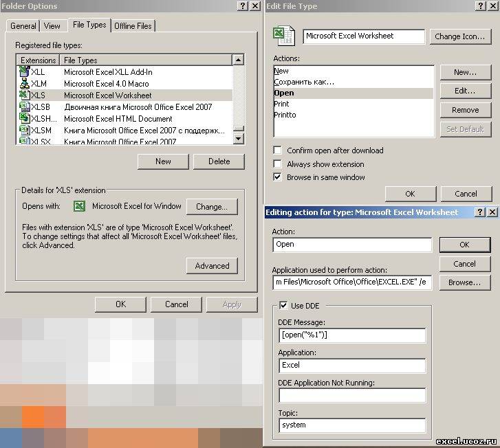500x448 pixels.
Task: Select the Print action in list
Action: pyautogui.click(x=354, y=104)
